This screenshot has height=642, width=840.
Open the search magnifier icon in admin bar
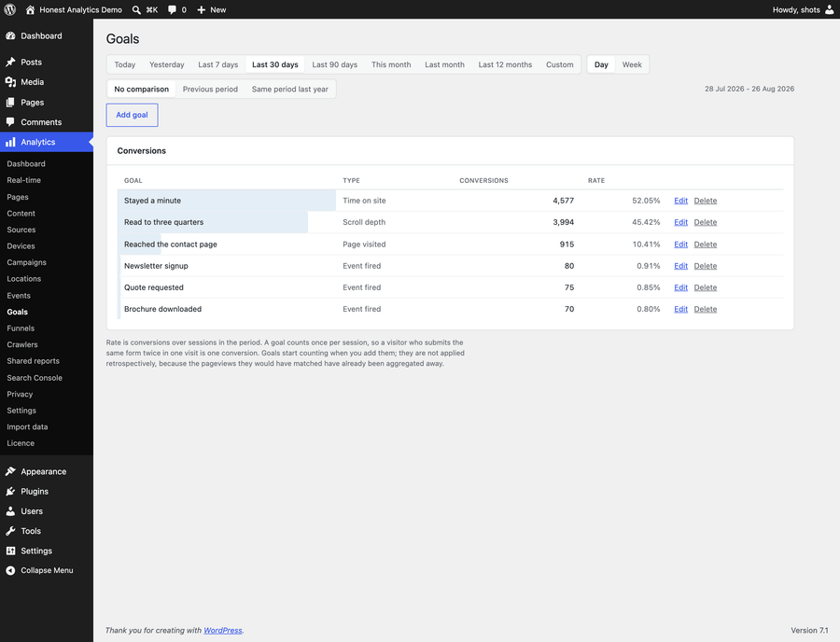click(x=136, y=9)
